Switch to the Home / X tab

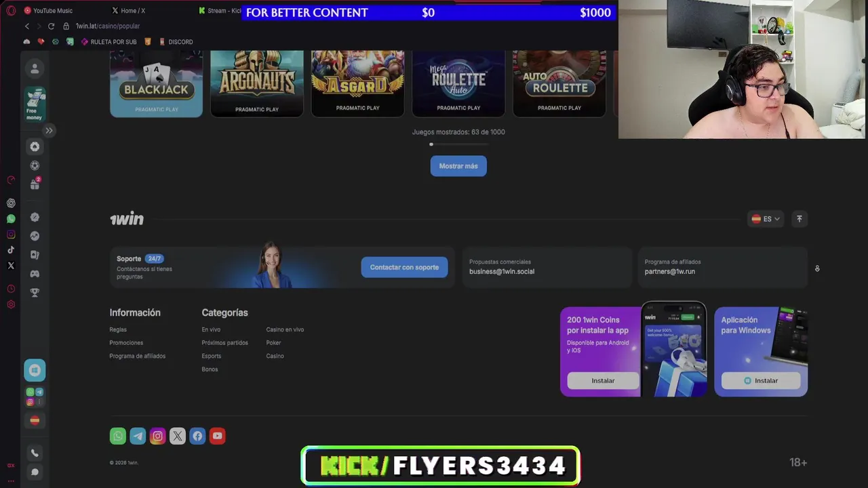point(129,11)
